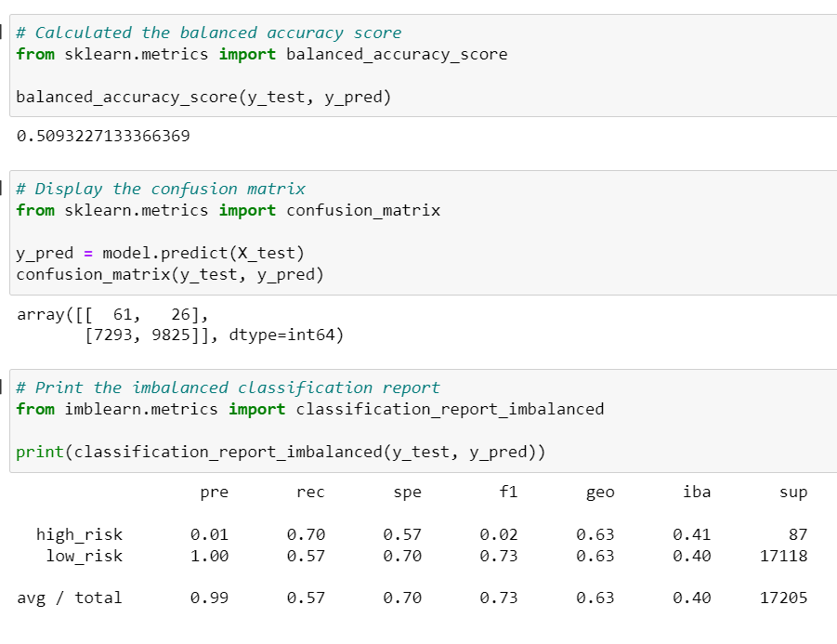This screenshot has width=837, height=644.
Task: Click output value 0.5093227133366369
Action: 103,137
